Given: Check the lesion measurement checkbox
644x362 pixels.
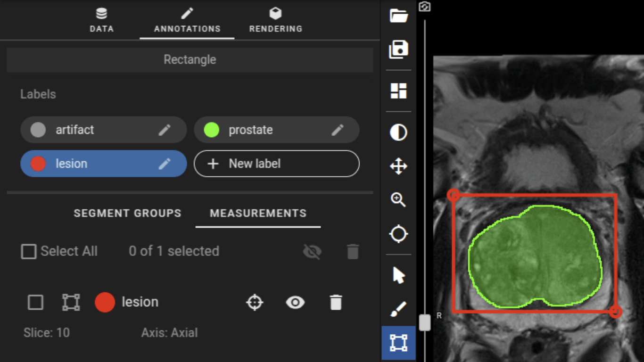Looking at the screenshot, I should point(36,302).
